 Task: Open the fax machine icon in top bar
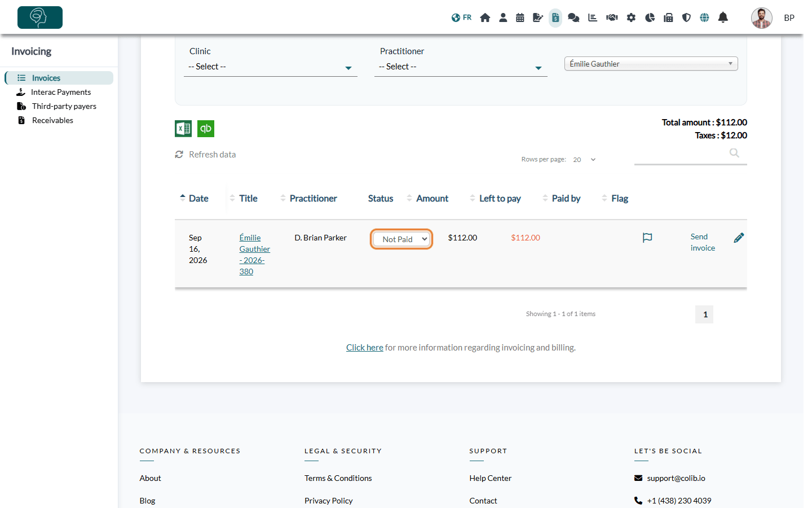(668, 17)
